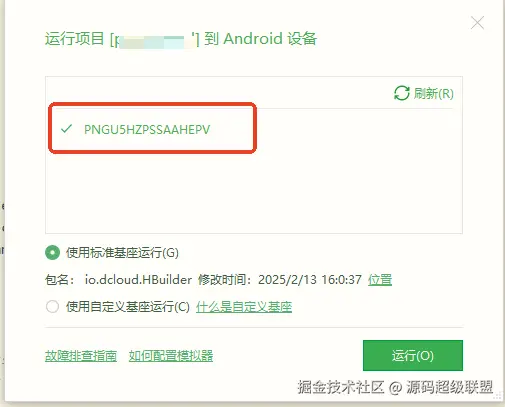Click the io.dcloud.HBuilder package name text
Image resolution: width=505 pixels, height=407 pixels.
click(138, 279)
